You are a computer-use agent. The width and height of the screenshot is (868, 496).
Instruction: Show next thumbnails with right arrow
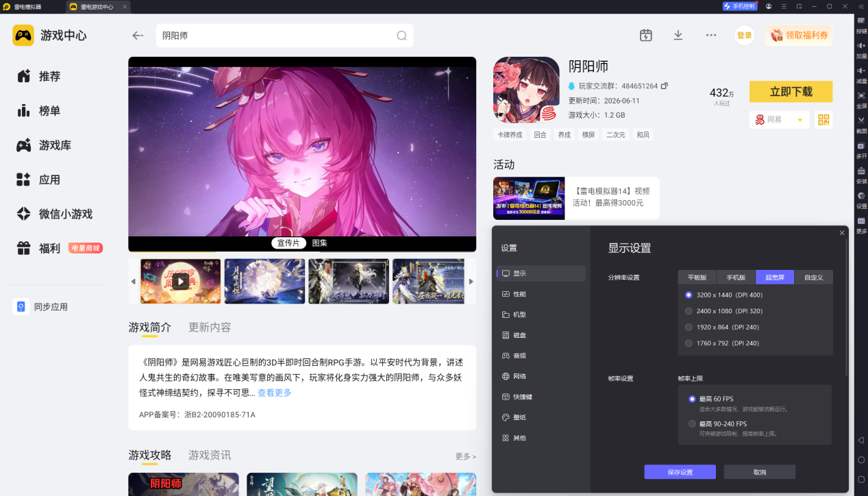[x=471, y=282]
